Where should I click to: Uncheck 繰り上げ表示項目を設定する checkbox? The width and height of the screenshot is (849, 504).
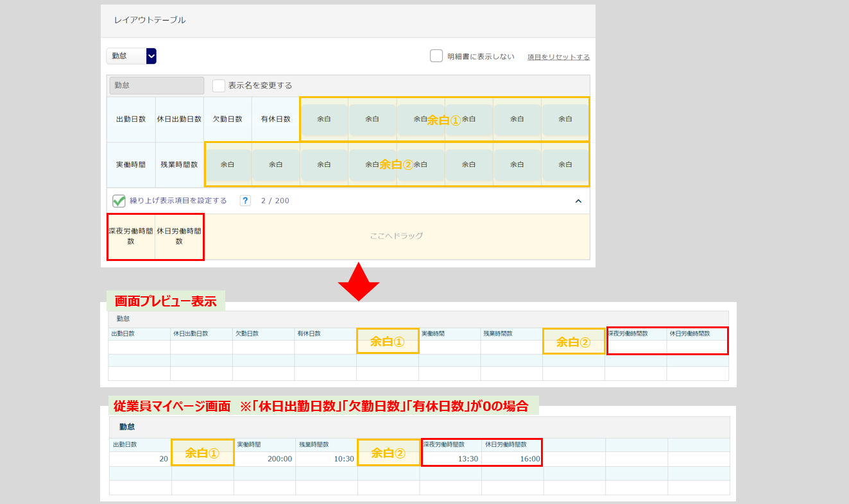pos(119,201)
